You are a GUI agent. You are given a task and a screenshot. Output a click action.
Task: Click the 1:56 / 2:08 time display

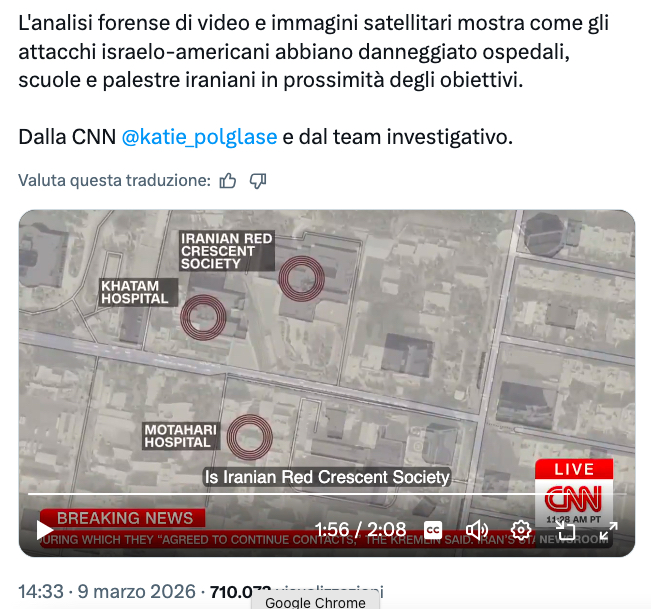click(360, 530)
